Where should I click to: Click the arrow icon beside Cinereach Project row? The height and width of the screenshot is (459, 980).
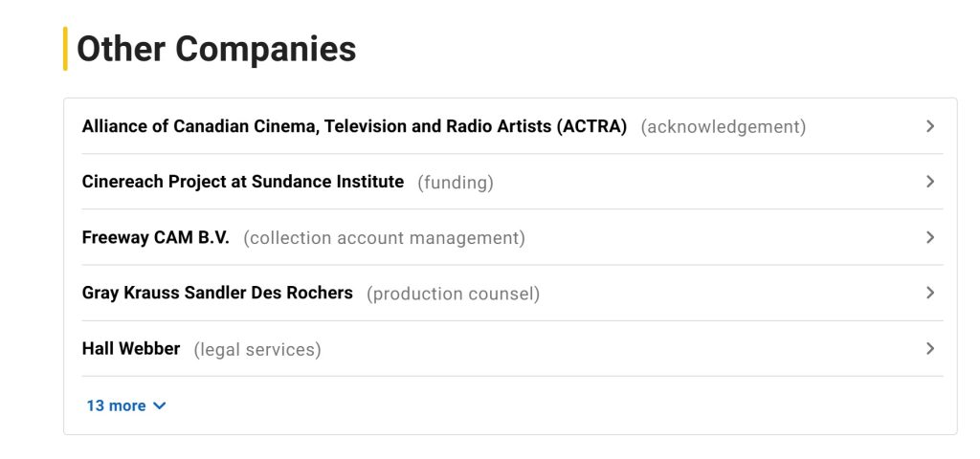[x=929, y=182]
